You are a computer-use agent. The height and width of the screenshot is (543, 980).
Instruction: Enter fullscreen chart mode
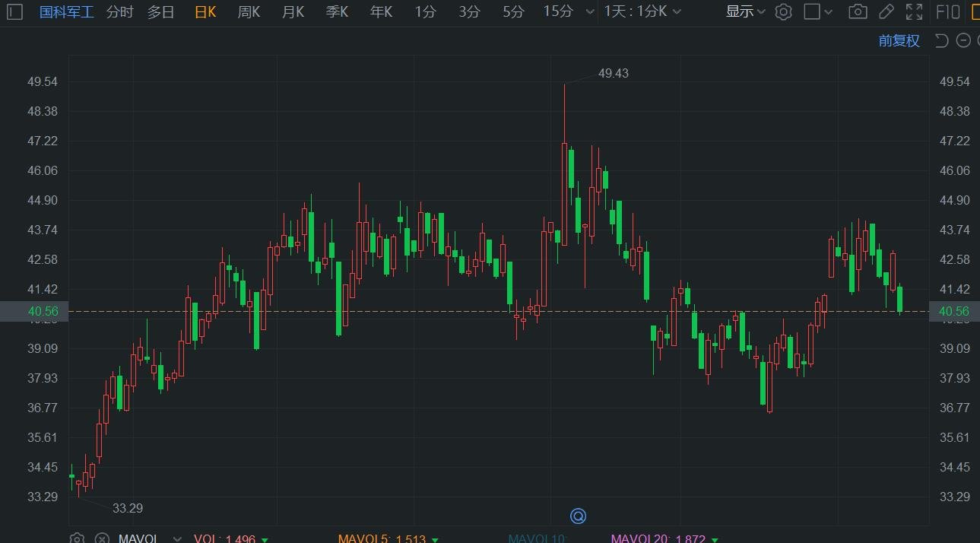tap(914, 11)
